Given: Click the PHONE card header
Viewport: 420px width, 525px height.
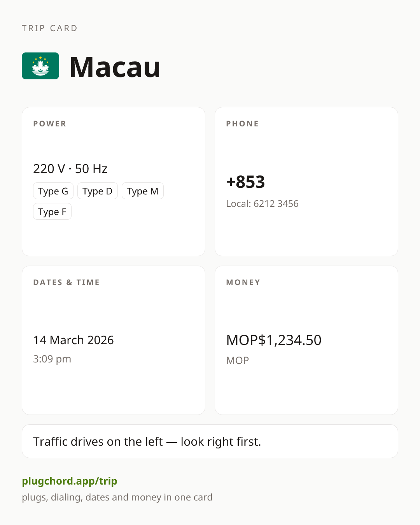Looking at the screenshot, I should coord(243,124).
